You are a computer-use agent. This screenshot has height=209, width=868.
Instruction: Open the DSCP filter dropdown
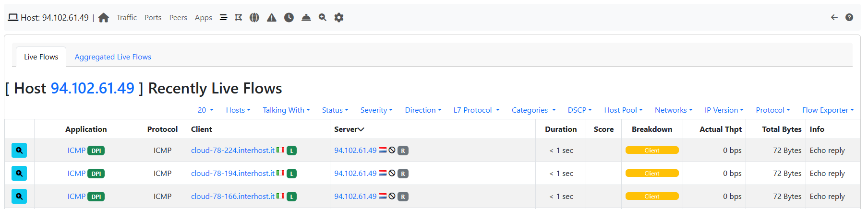pyautogui.click(x=579, y=110)
